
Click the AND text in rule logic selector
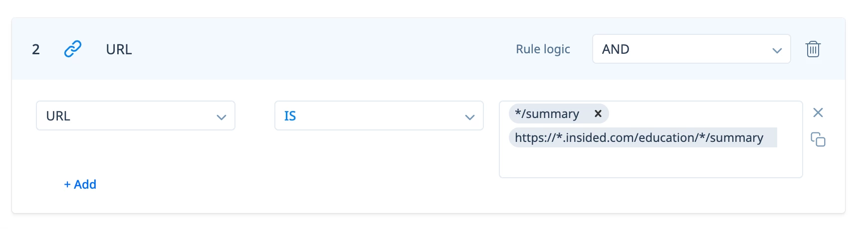(x=616, y=49)
